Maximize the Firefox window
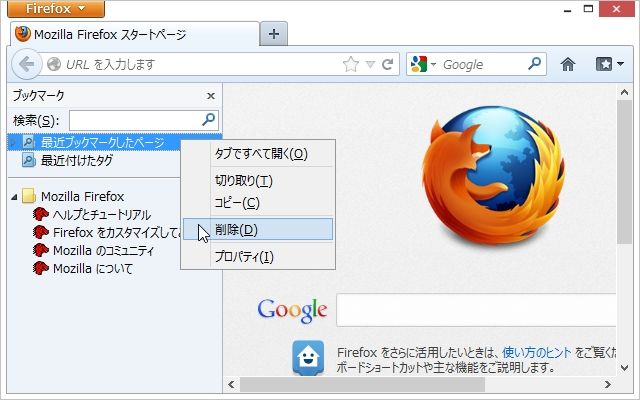This screenshot has width=640, height=400. 588,9
